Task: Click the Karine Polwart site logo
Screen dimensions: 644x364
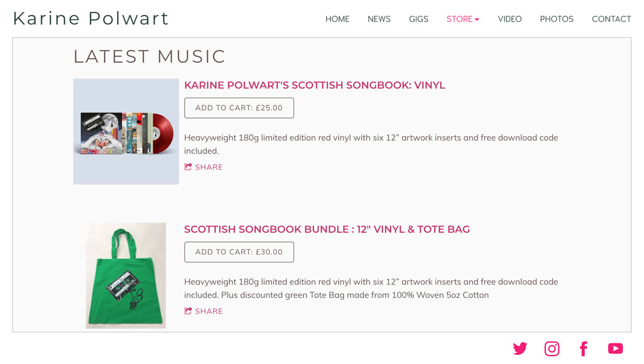Action: click(91, 18)
